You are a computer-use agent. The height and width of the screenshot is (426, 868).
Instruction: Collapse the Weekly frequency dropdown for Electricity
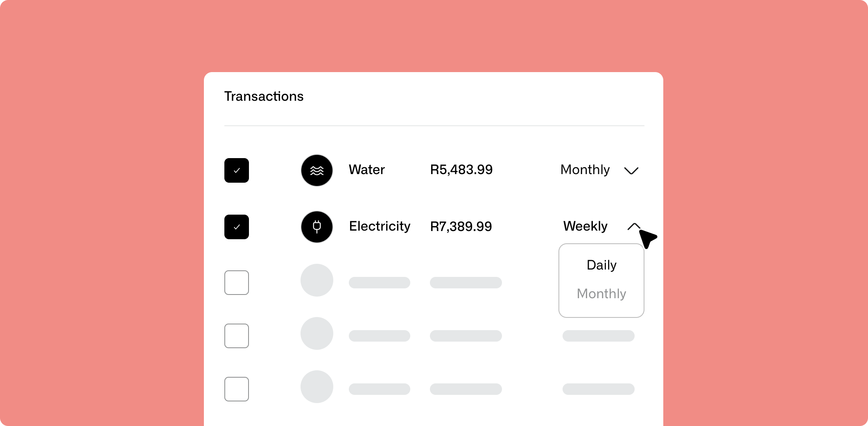634,226
